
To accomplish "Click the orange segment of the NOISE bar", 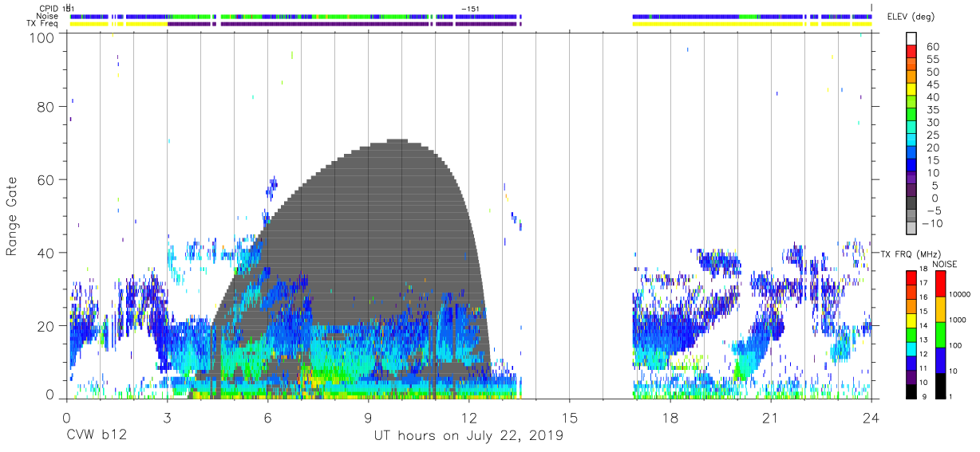I will 941,309.
